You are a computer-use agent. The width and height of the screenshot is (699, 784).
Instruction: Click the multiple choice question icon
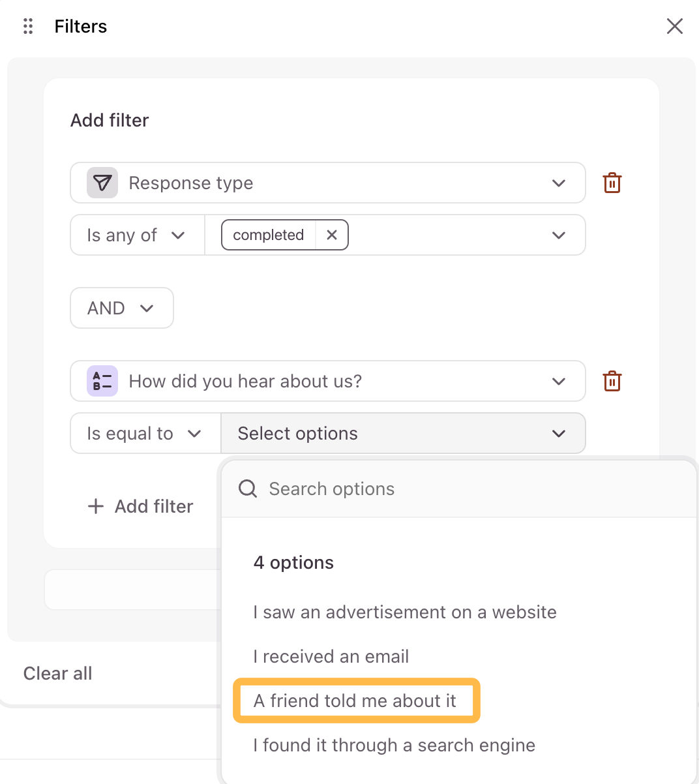point(102,381)
